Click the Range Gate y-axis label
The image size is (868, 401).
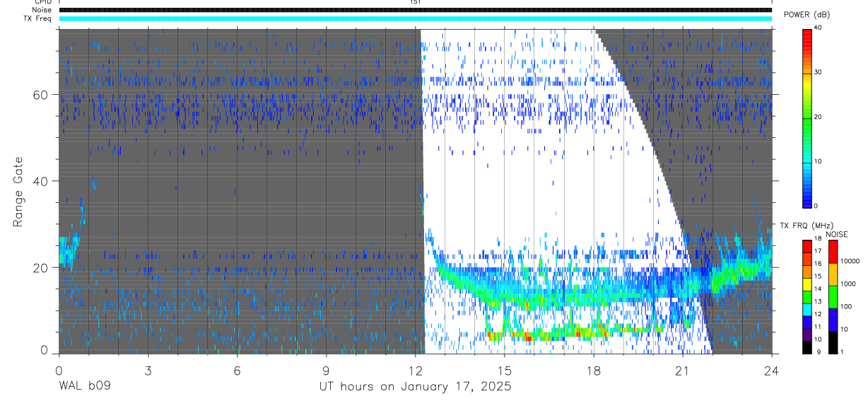(x=19, y=191)
